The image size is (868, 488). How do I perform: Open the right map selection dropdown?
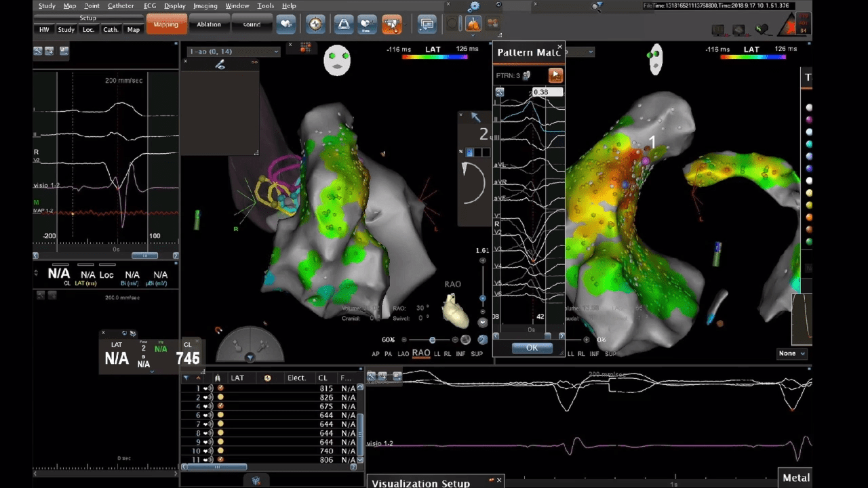pyautogui.click(x=591, y=52)
